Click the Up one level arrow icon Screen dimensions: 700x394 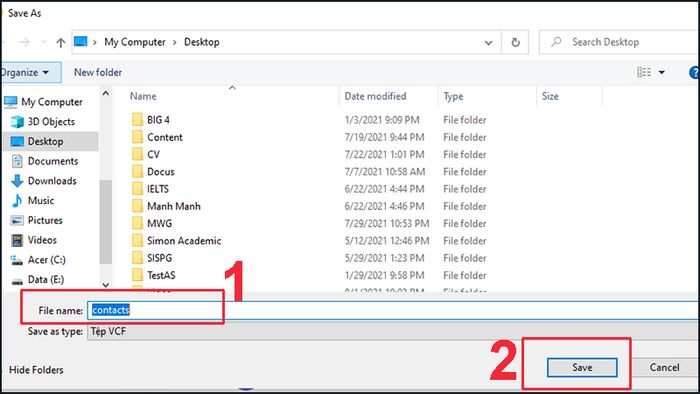pyautogui.click(x=60, y=42)
